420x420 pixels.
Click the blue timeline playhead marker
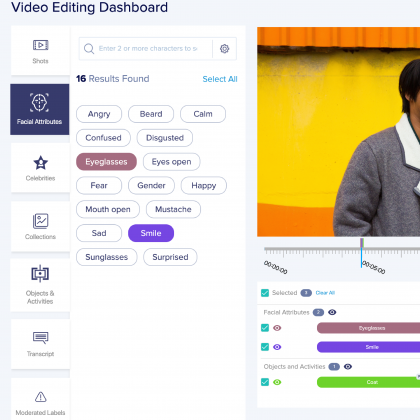[x=362, y=253]
